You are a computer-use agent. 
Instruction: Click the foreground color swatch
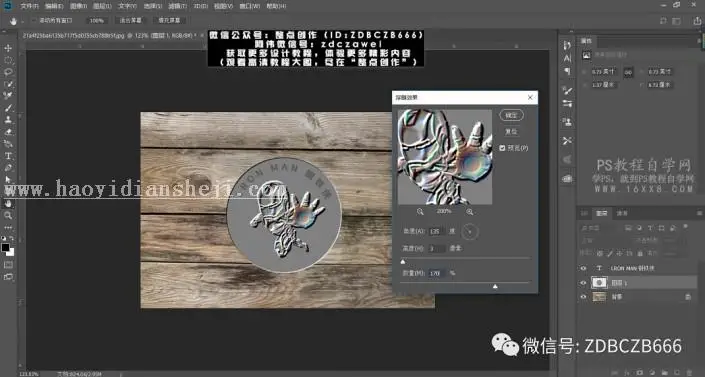click(x=5, y=247)
